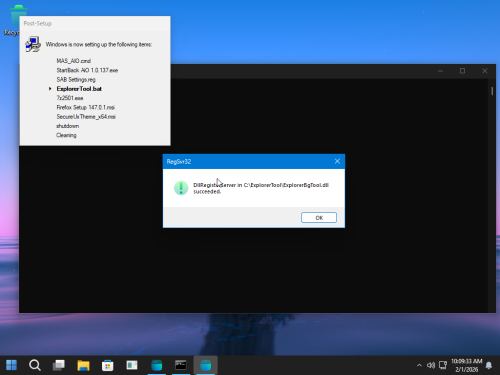Open the news-style app icon after Microsoft Store
The width and height of the screenshot is (500, 375).
coord(132,365)
